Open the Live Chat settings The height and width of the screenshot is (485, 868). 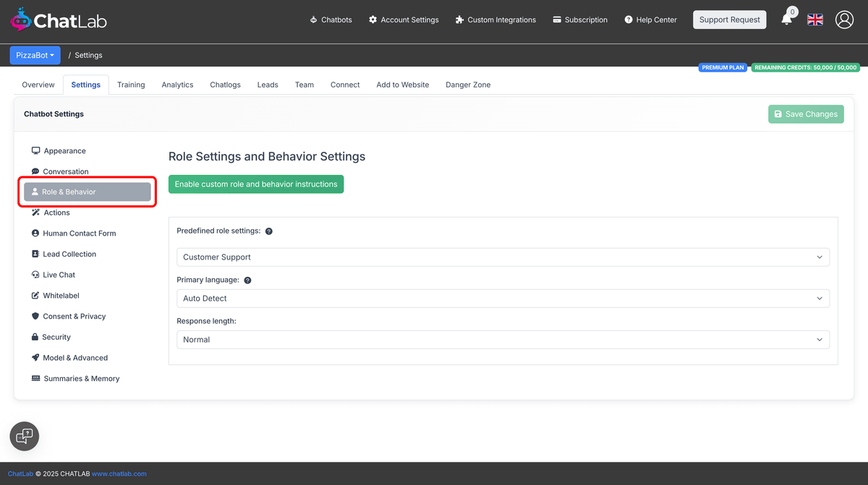pyautogui.click(x=58, y=275)
